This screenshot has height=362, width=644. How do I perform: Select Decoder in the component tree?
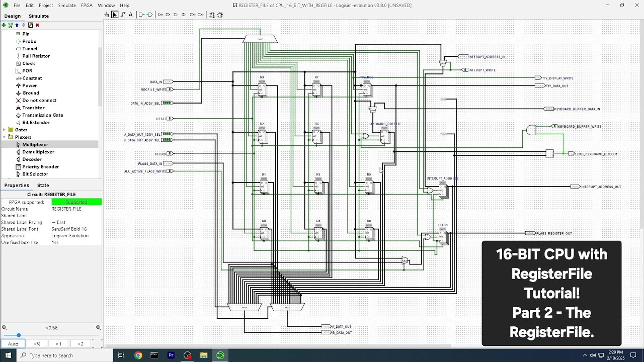[x=32, y=159]
